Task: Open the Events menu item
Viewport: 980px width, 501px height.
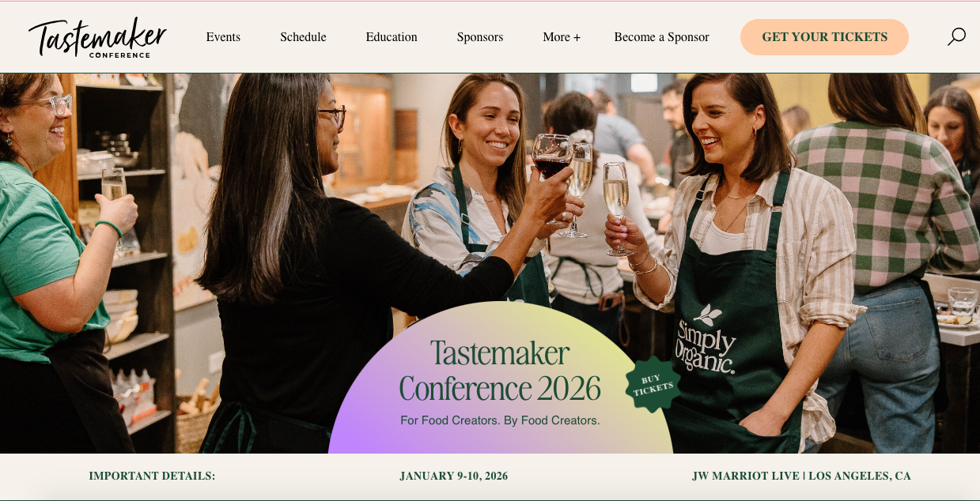Action: coord(223,37)
